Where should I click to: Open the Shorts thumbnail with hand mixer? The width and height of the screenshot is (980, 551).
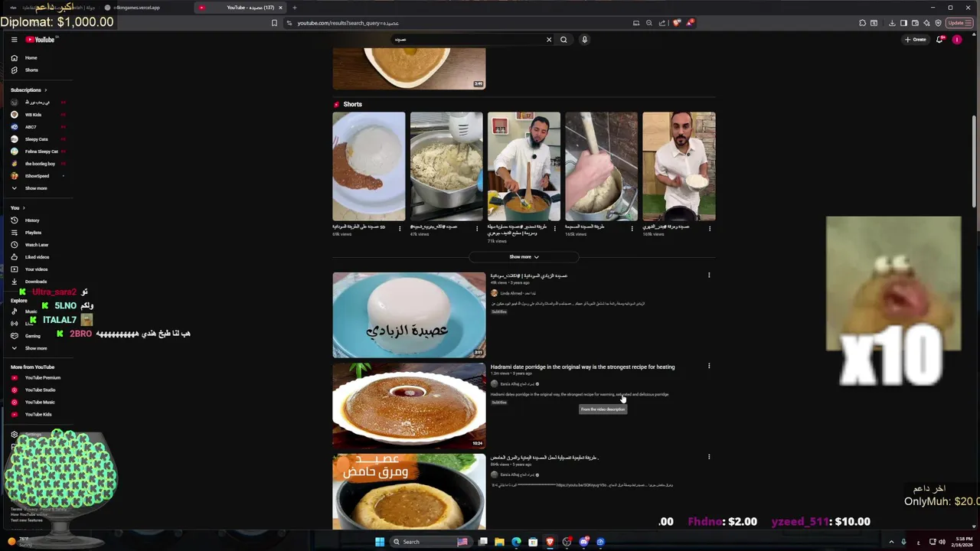pos(446,166)
